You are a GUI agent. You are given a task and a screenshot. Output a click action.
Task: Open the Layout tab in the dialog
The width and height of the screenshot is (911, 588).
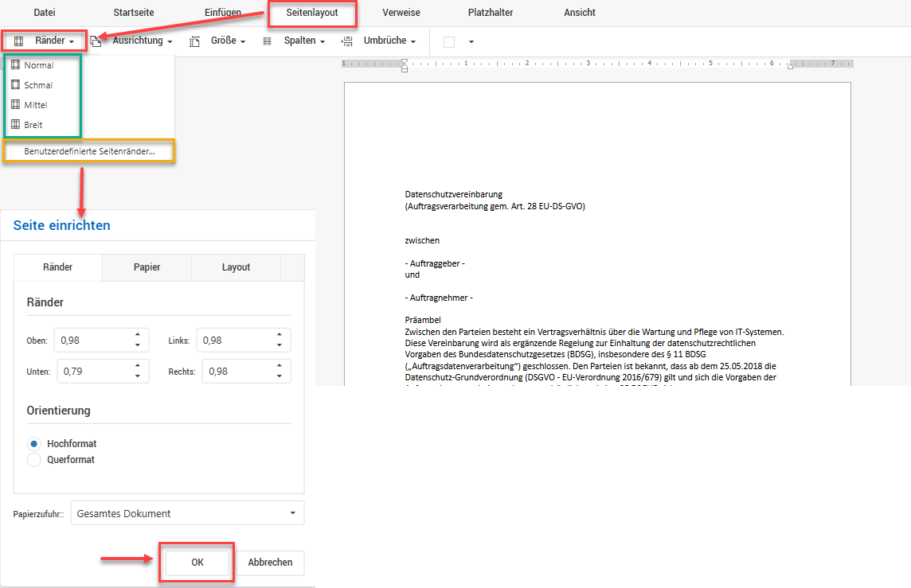[x=236, y=267]
